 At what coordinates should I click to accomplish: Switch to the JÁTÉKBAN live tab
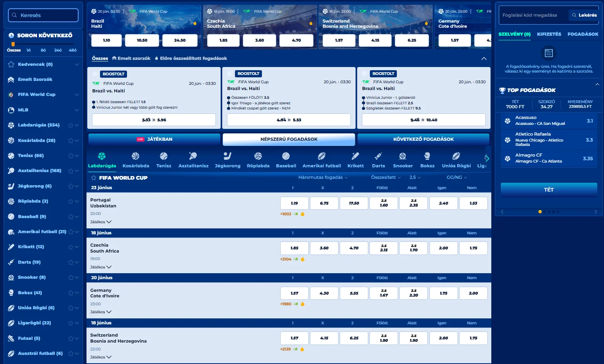tap(154, 139)
